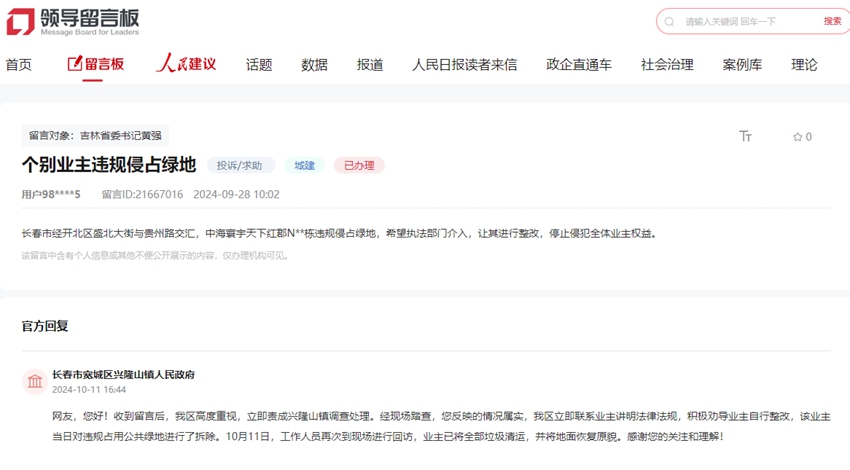Click the government building avatar icon

tap(35, 382)
